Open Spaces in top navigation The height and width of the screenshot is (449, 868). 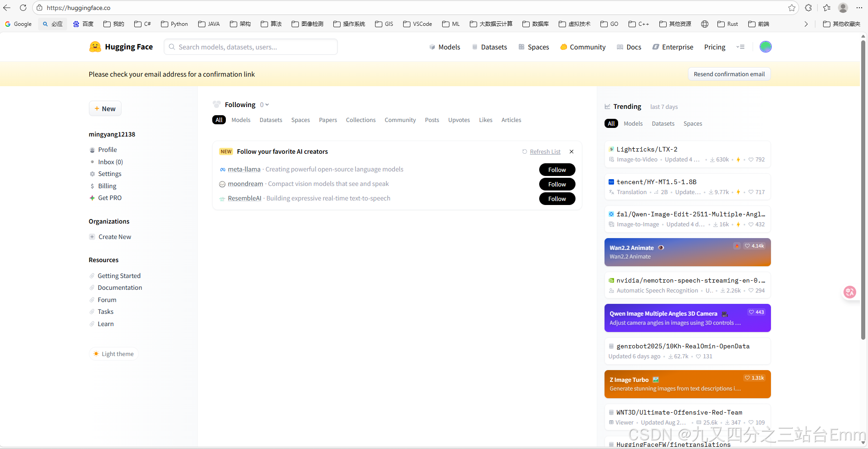534,47
